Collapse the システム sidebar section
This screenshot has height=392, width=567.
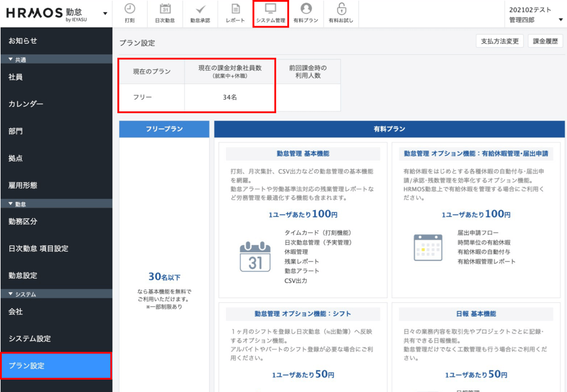(11, 293)
